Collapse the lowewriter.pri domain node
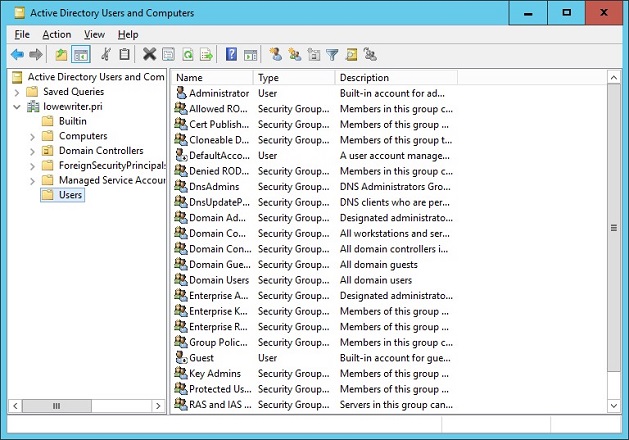The width and height of the screenshot is (629, 440). tap(17, 107)
